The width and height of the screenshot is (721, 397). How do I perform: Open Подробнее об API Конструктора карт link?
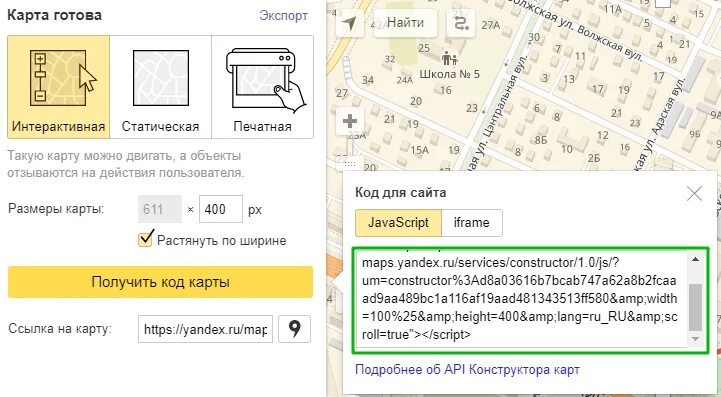coord(467,369)
